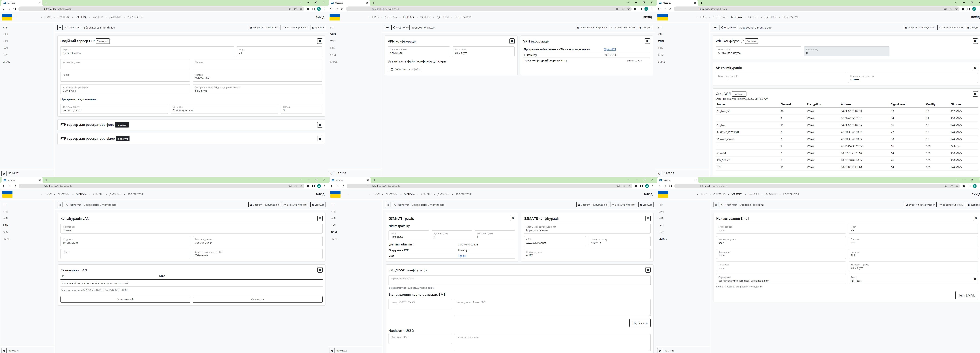Collapse Скан WiFi panel
Screen dimensions: 980x353
click(975, 94)
